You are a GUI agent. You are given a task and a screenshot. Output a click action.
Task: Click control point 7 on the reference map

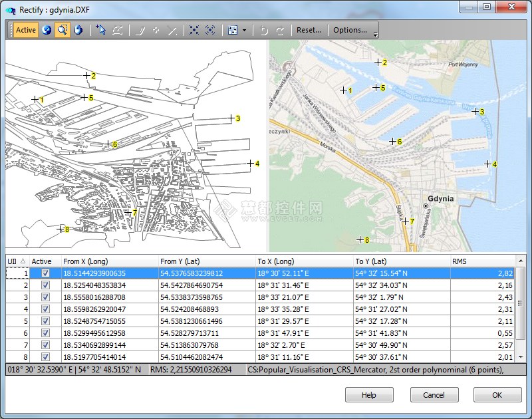(405, 221)
